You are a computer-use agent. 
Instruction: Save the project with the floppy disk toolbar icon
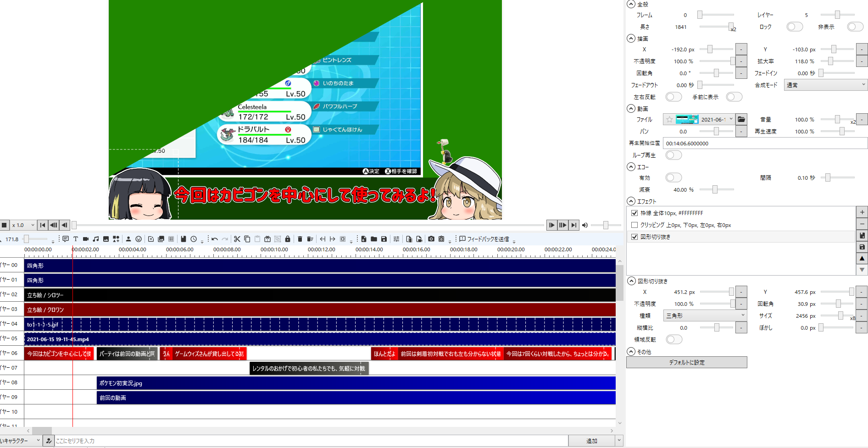[384, 239]
